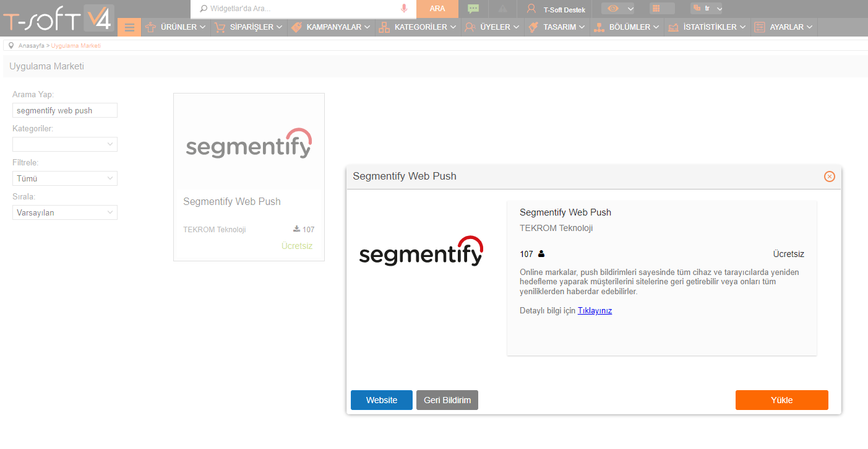Click TEKROM Teknoloji on the app card
This screenshot has height=449, width=868.
tap(215, 229)
